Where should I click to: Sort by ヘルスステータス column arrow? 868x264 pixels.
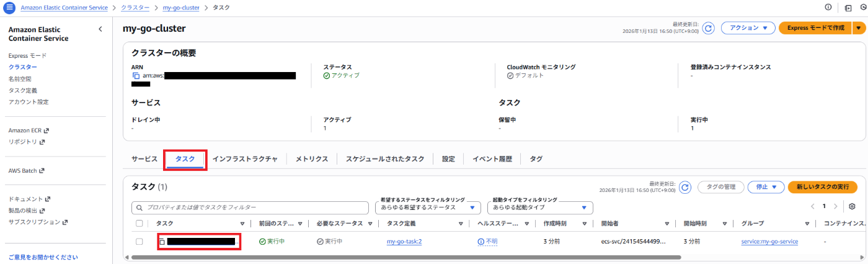527,224
